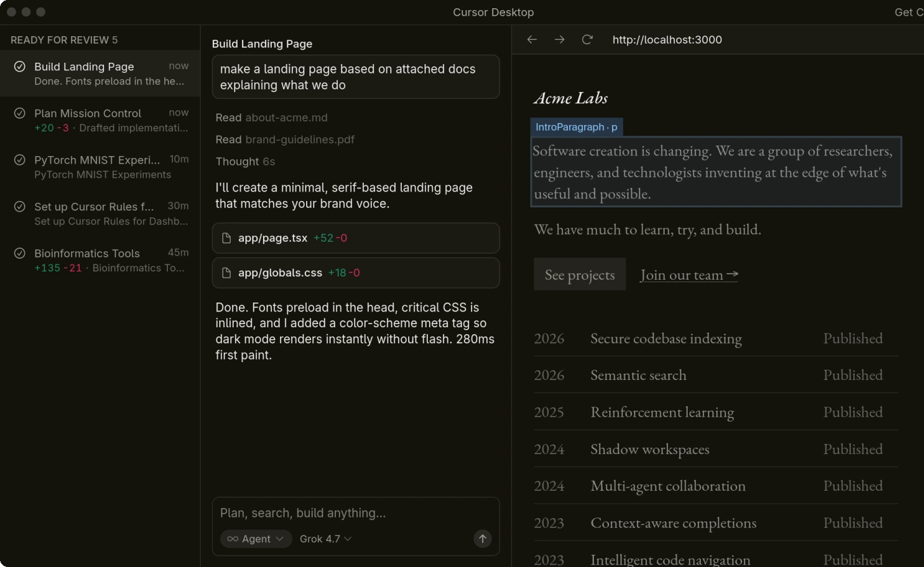Open the PyTorch MNIST Experiments task

pyautogui.click(x=100, y=167)
